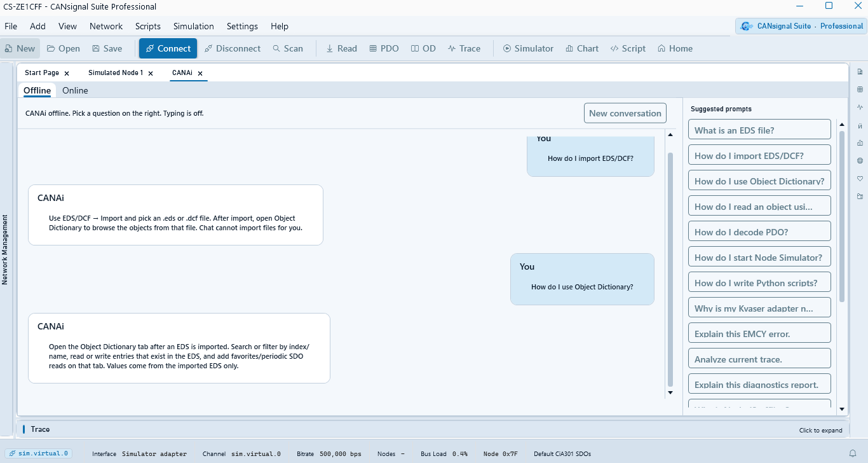Screen dimensions: 868x463
Task: Start a Scan from the toolbar
Action: (288, 48)
